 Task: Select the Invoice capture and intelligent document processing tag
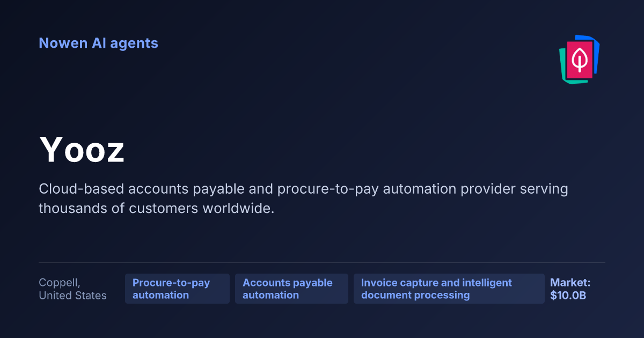point(449,289)
